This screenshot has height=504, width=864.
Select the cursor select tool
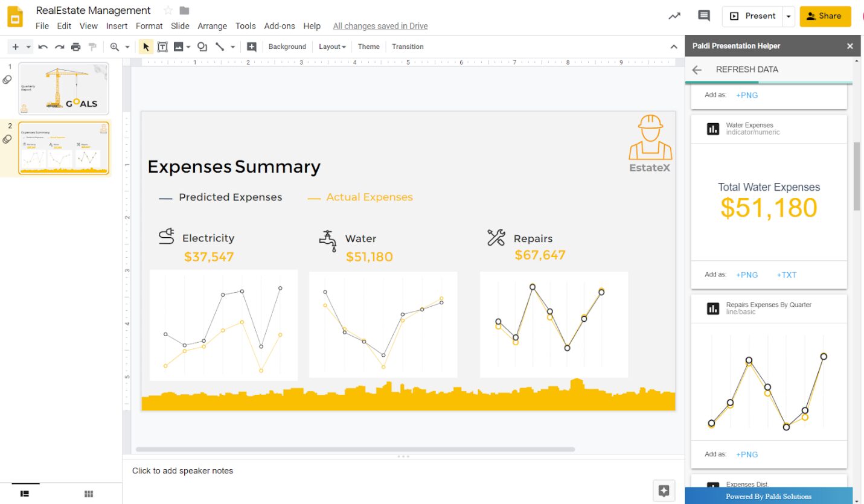point(145,46)
